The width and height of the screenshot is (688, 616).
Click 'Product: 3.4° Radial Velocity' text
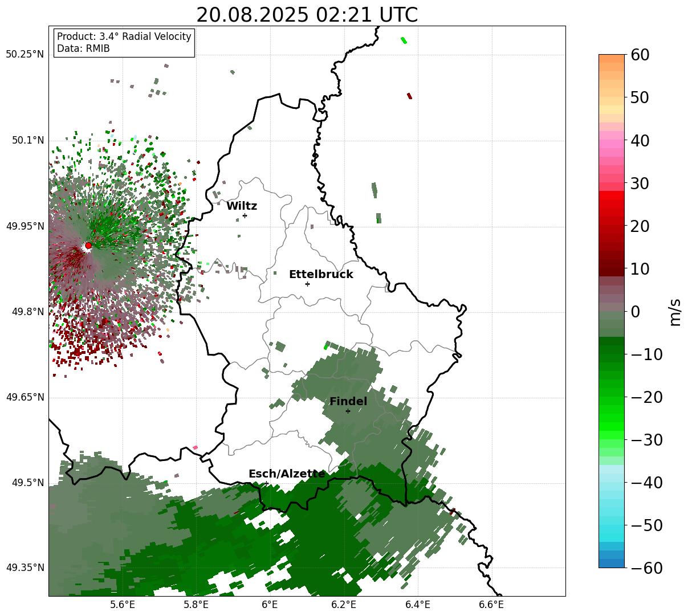(124, 36)
